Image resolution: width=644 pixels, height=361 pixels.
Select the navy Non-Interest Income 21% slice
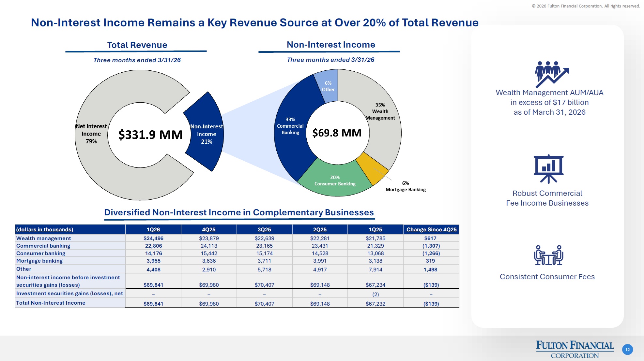(x=206, y=134)
